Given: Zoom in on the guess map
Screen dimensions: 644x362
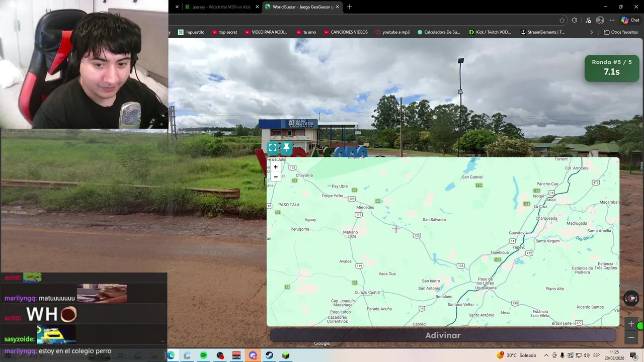Looking at the screenshot, I should 275,167.
